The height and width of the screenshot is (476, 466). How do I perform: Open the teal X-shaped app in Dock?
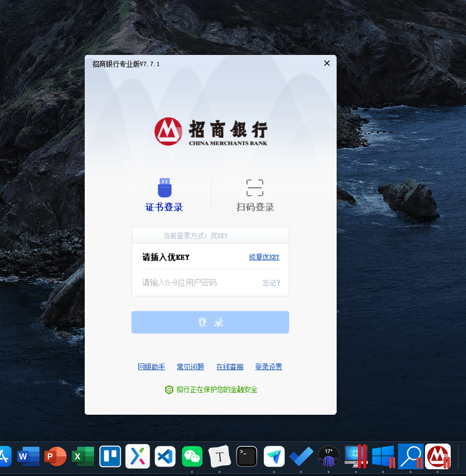[x=137, y=456]
